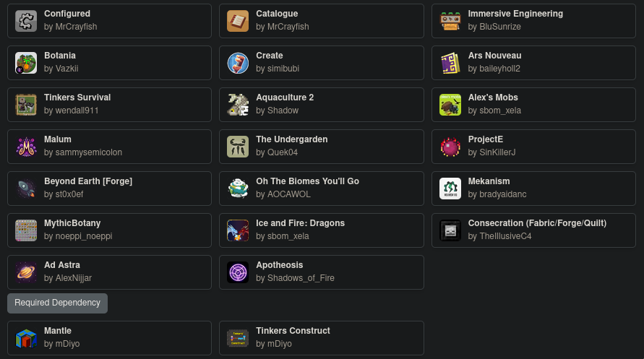The height and width of the screenshot is (359, 644).
Task: Click the Mantle mod icon
Action: point(26,338)
